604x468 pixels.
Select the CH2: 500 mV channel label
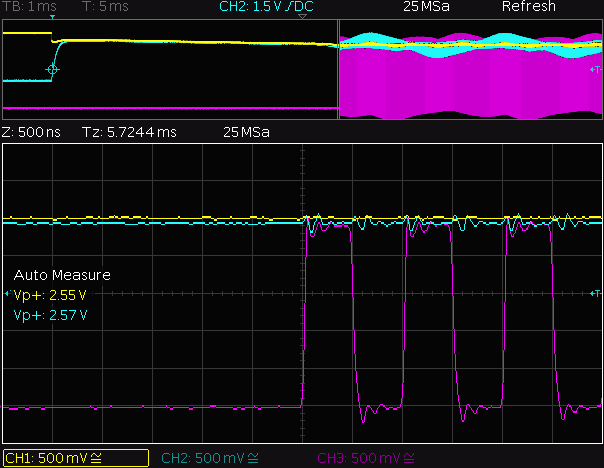[x=210, y=458]
